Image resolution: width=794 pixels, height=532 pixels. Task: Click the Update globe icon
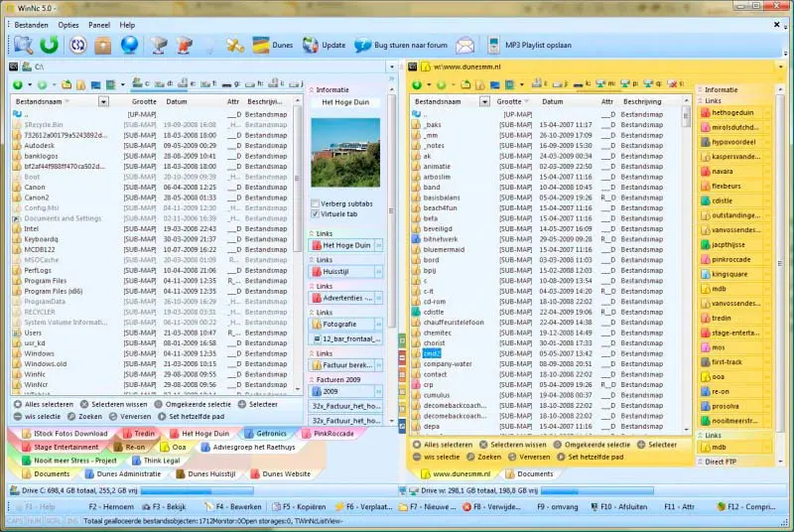(x=311, y=45)
